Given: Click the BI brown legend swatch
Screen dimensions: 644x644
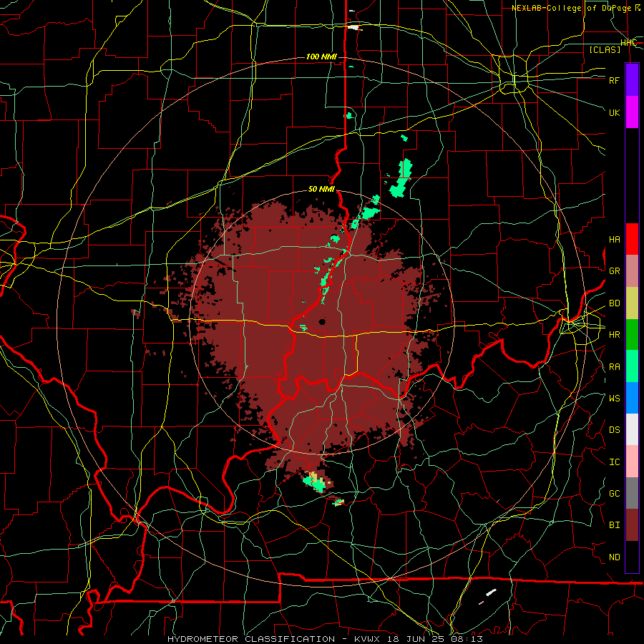Looking at the screenshot, I should click(x=632, y=525).
